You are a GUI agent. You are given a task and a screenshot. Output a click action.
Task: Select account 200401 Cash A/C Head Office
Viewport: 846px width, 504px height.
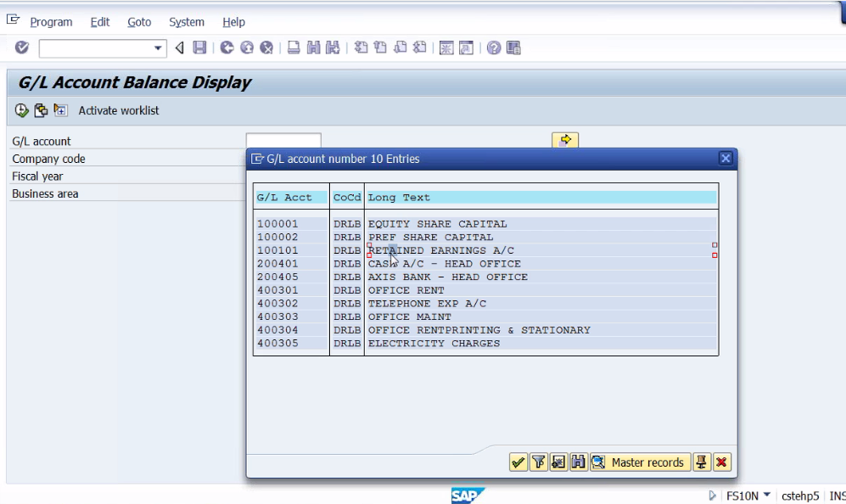point(485,264)
